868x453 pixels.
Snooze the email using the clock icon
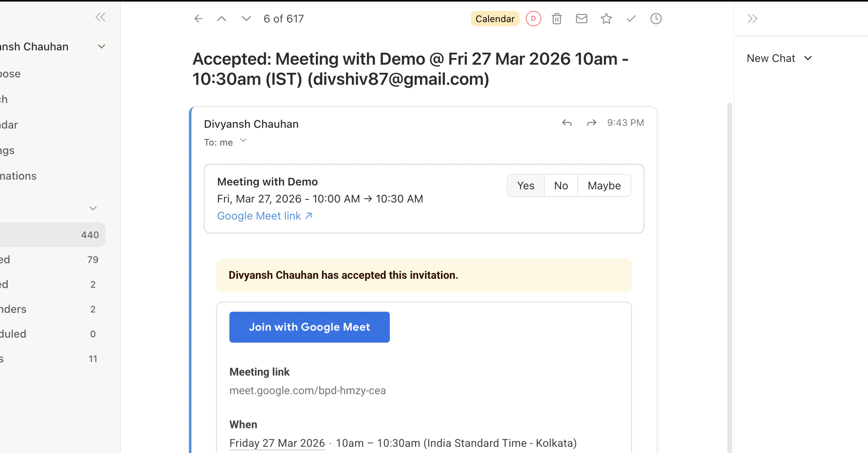[656, 18]
